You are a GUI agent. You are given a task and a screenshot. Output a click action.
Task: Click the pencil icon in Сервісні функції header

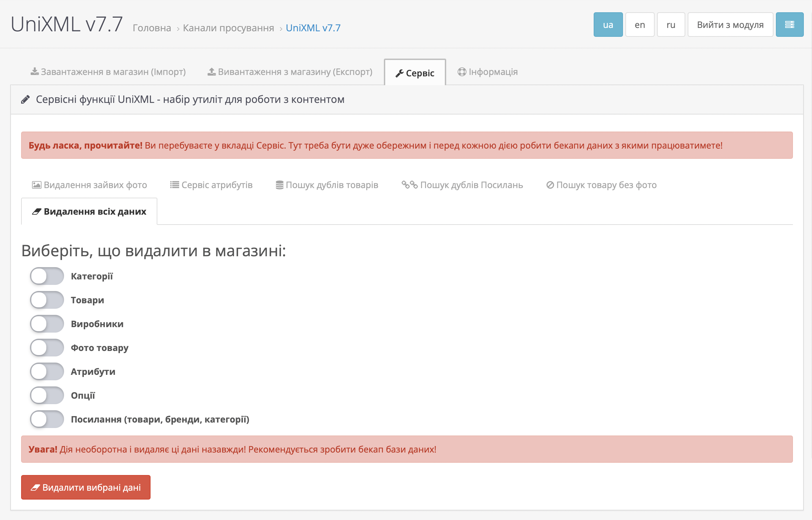(25, 100)
